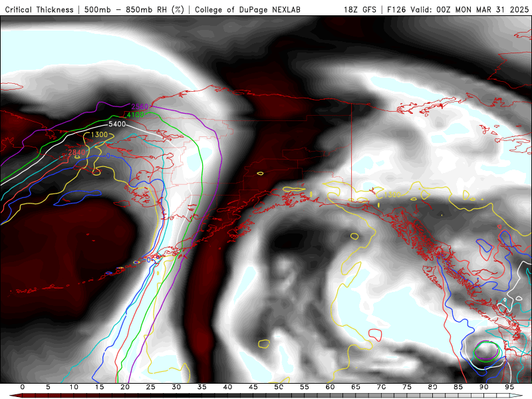Click the yellow "1300" label beside the 2840 contour
This screenshot has height=399, width=532.
pos(99,135)
